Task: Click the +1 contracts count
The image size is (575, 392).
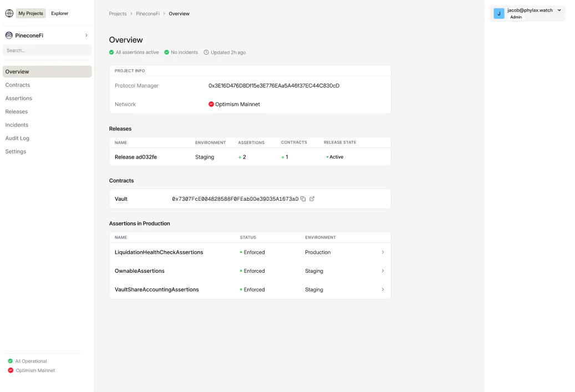Action: coord(284,157)
